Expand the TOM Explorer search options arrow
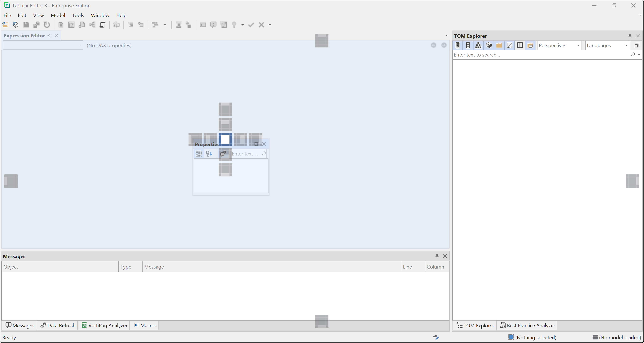644x343 pixels. tap(639, 55)
